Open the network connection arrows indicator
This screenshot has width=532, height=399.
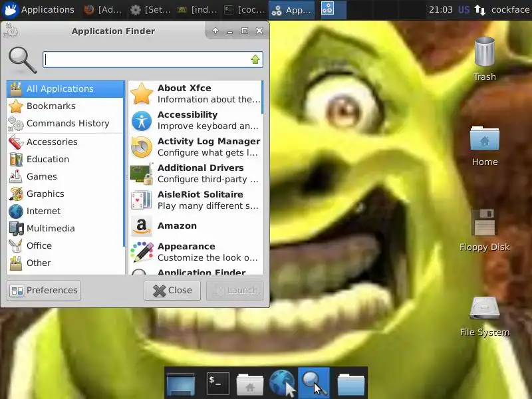pyautogui.click(x=479, y=10)
